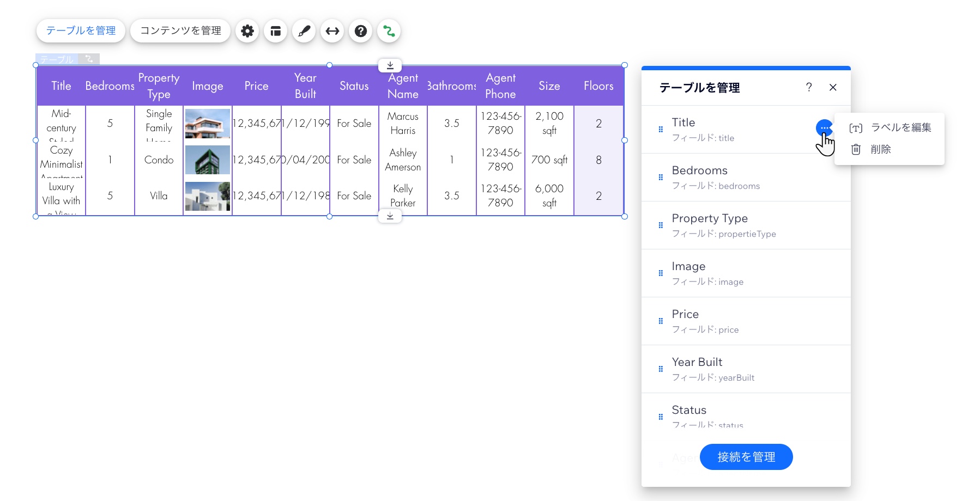Select the Image field row in panel
This screenshot has height=501, width=980.
coord(746,273)
